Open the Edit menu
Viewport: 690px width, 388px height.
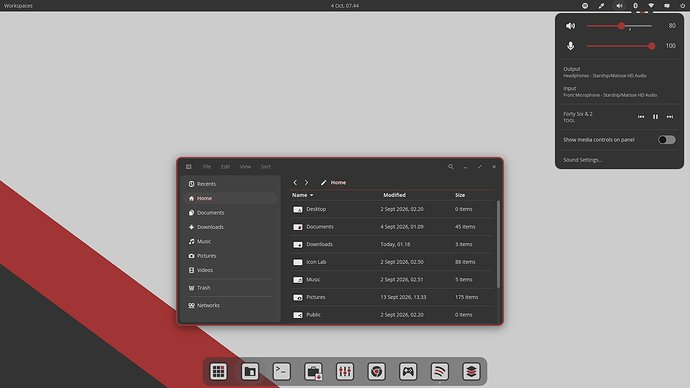[x=225, y=167]
